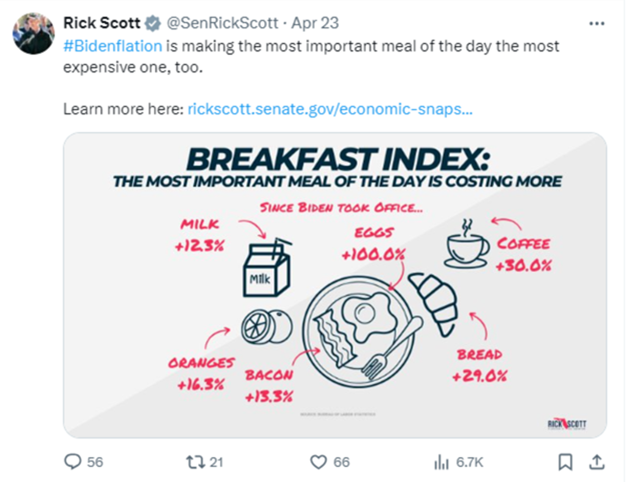
Task: Click the 21 reposts count
Action: pyautogui.click(x=216, y=462)
